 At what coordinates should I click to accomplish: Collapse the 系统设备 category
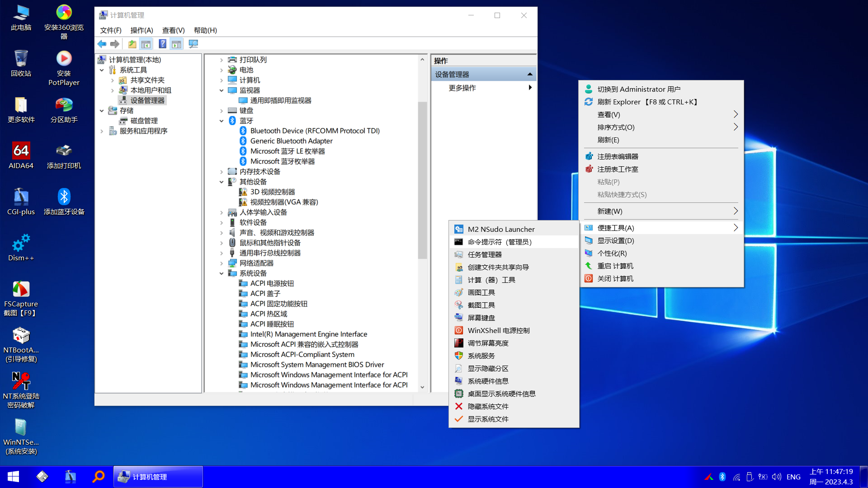click(222, 273)
